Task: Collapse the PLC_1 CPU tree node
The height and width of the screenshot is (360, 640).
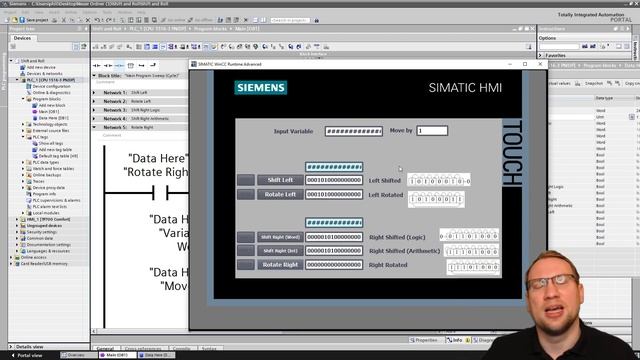Action: pos(17,80)
